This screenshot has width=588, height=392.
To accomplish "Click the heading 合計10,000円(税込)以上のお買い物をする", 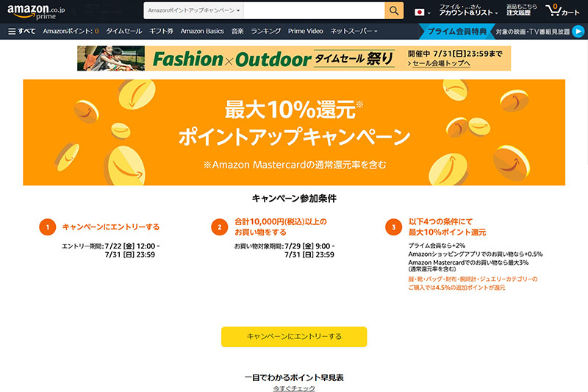I will tap(281, 227).
